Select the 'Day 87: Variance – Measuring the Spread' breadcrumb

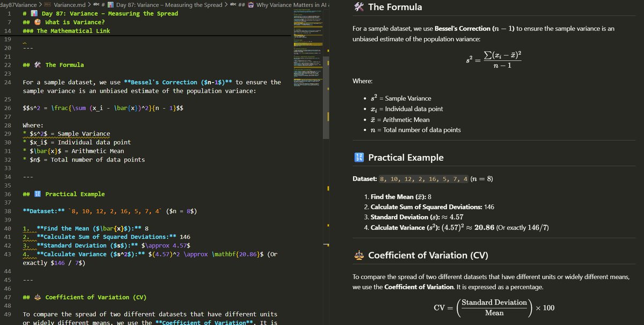[169, 5]
